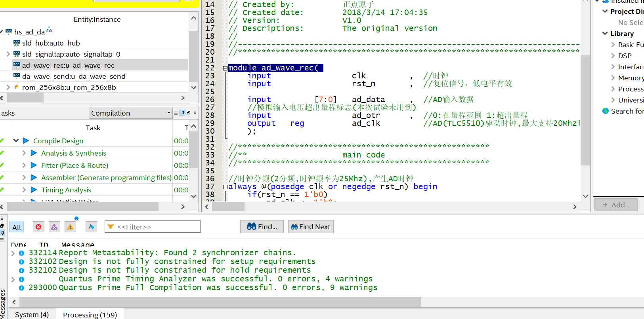Select da_wave_send:u_da_wave_send instance
The height and width of the screenshot is (319, 644).
[74, 76]
